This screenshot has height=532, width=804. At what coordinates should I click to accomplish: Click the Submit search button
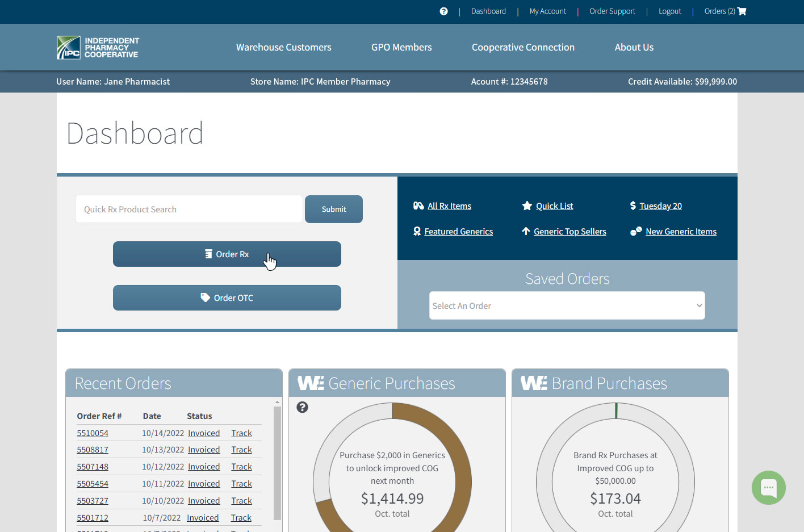pyautogui.click(x=334, y=209)
